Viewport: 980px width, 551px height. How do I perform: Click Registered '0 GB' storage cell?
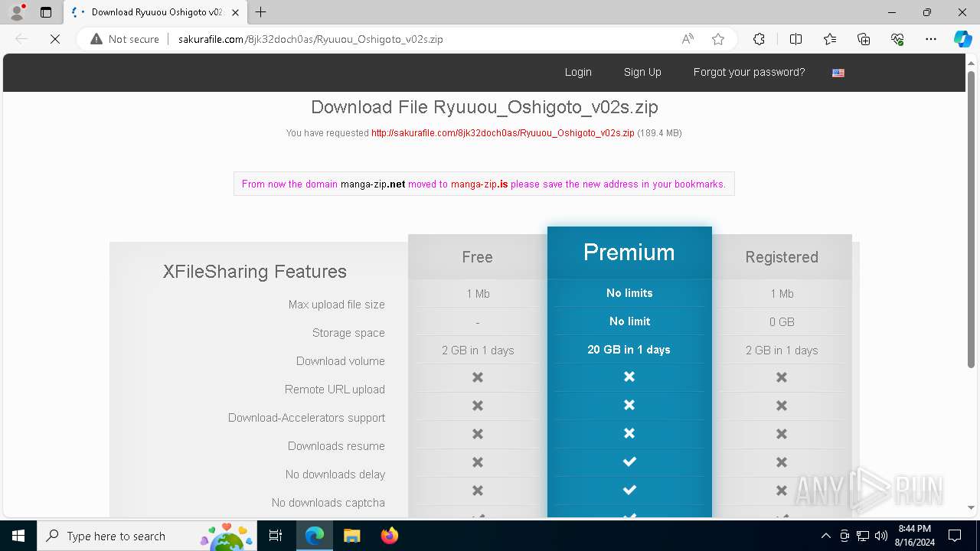[782, 322]
